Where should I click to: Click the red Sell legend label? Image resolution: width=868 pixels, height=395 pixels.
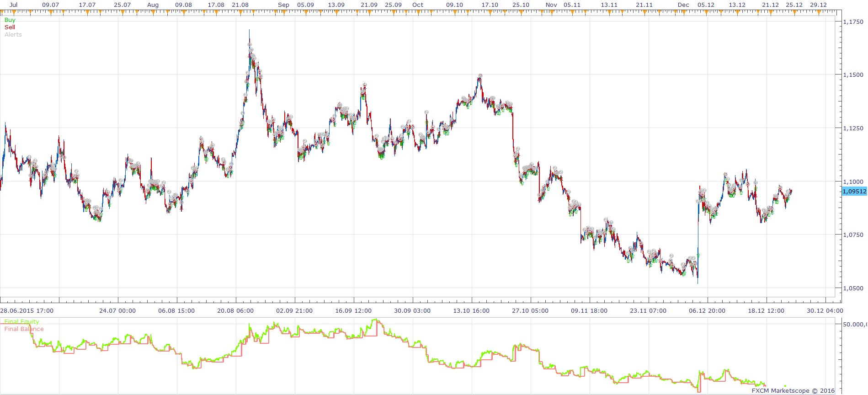pyautogui.click(x=10, y=27)
